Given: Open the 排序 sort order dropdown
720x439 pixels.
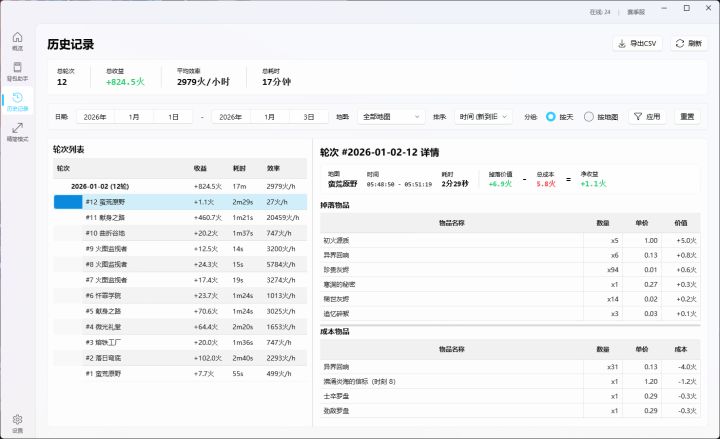Looking at the screenshot, I should [485, 117].
